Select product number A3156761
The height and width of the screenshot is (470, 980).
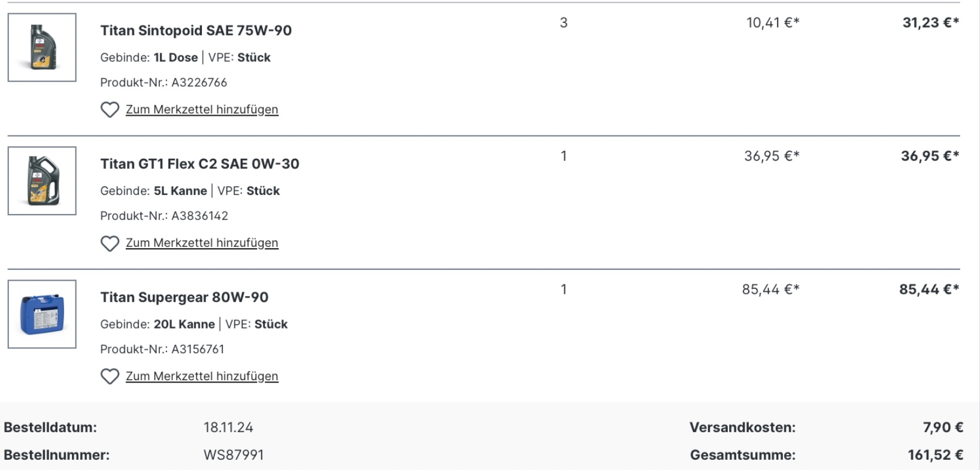pos(198,349)
